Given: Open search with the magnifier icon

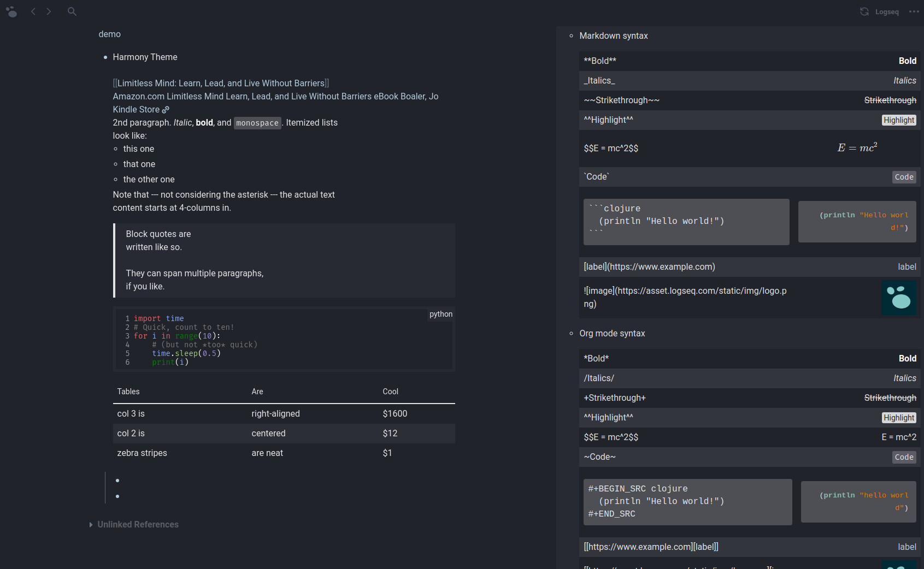Looking at the screenshot, I should tap(72, 11).
